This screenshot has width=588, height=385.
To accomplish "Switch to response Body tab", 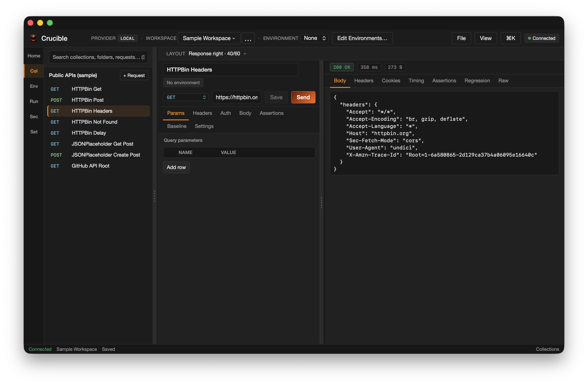I will (340, 81).
